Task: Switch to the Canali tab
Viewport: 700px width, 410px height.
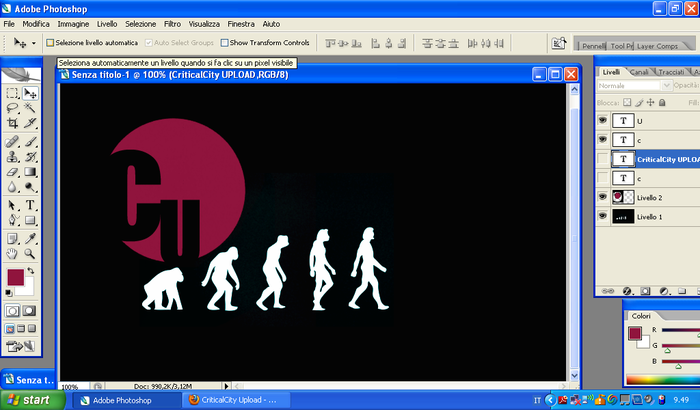Action: click(639, 72)
